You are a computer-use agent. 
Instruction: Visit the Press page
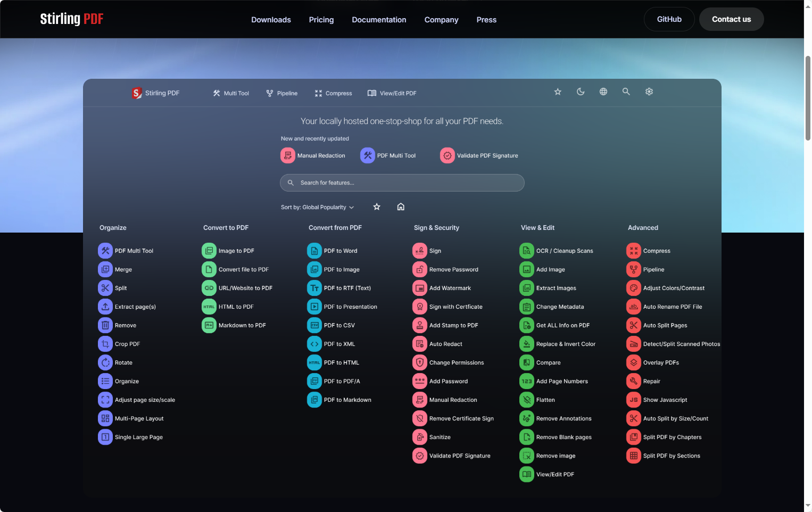486,20
